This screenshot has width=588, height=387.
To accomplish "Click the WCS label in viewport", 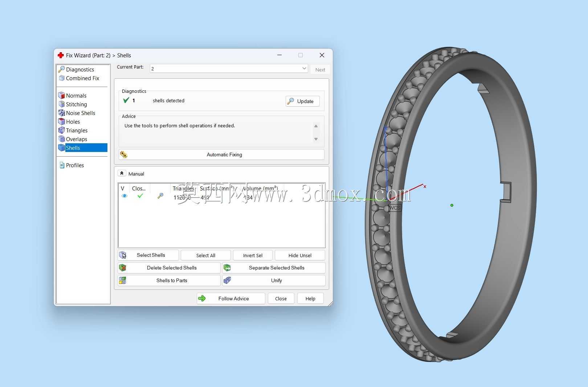I will point(395,208).
